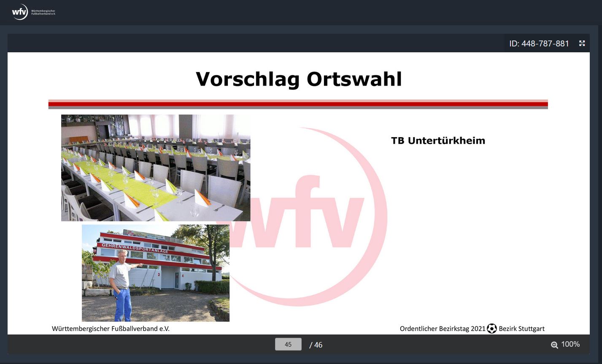This screenshot has height=364, width=602.
Task: Click 'Württembergischer Fußballverband e.V.' footer text
Action: (x=111, y=329)
